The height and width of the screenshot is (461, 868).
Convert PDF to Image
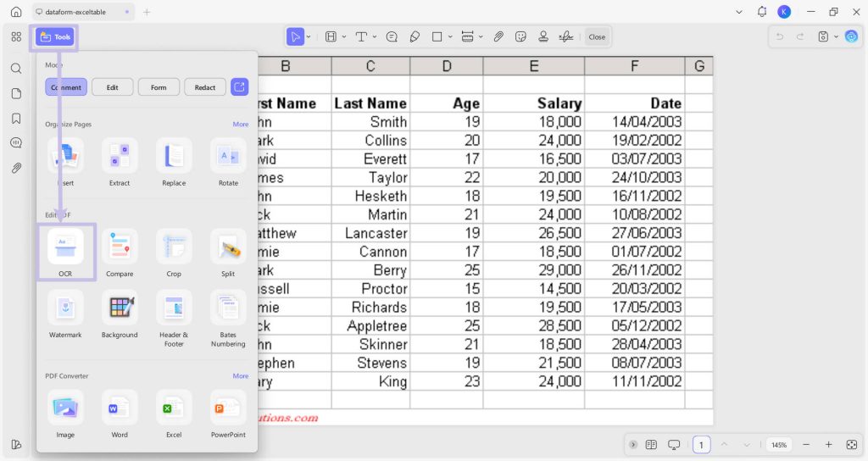point(65,414)
